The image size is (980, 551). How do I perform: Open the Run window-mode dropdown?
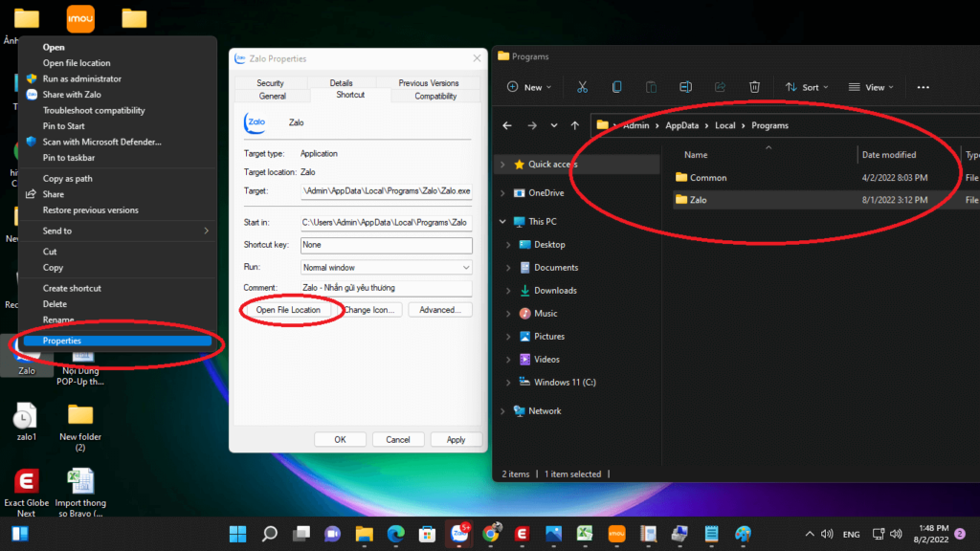(386, 267)
